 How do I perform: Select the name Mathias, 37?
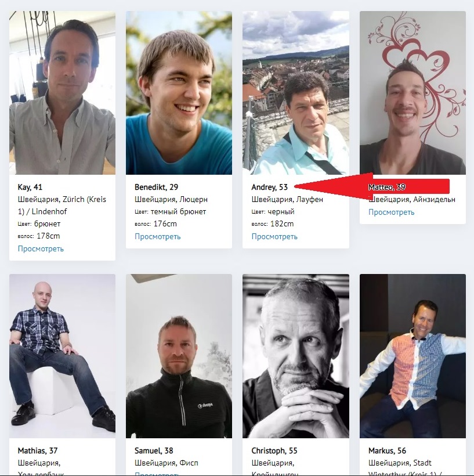point(38,450)
